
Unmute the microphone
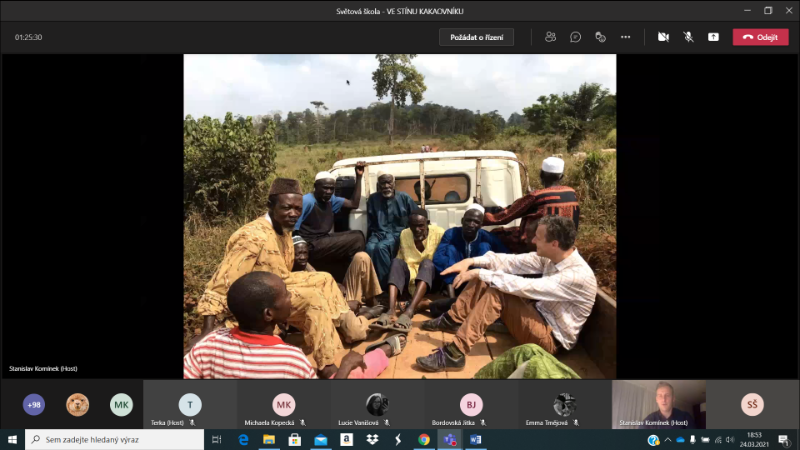[x=688, y=37]
